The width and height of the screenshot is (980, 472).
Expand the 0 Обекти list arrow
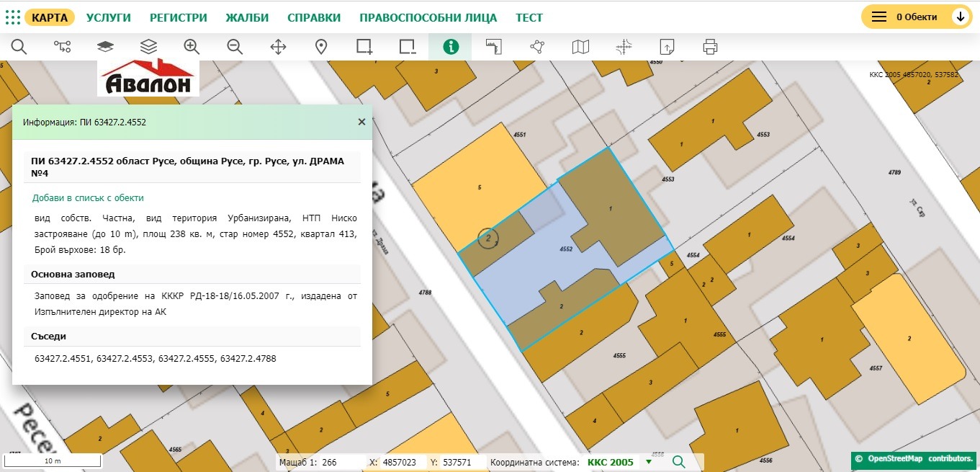pos(961,17)
